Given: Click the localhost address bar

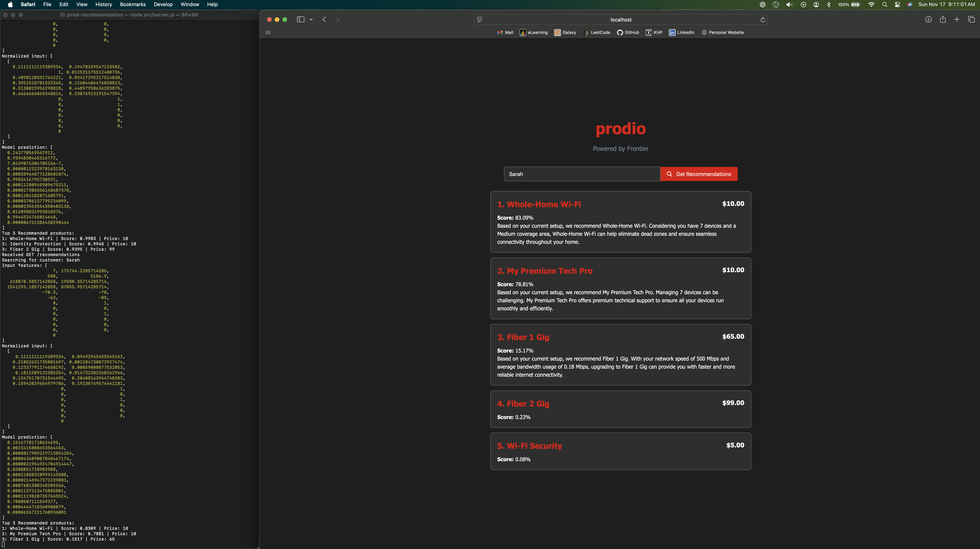Looking at the screenshot, I should [x=620, y=20].
